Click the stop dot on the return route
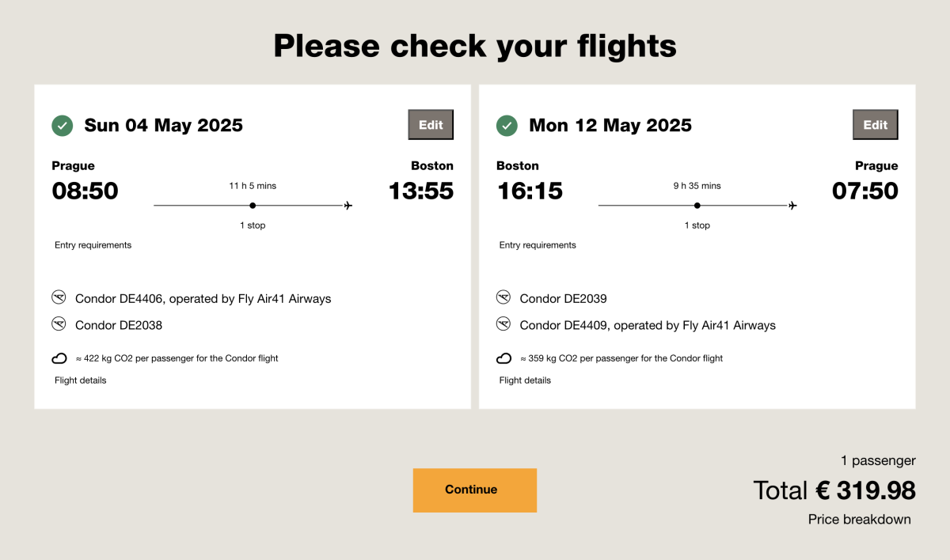Image resolution: width=950 pixels, height=560 pixels. tap(697, 206)
